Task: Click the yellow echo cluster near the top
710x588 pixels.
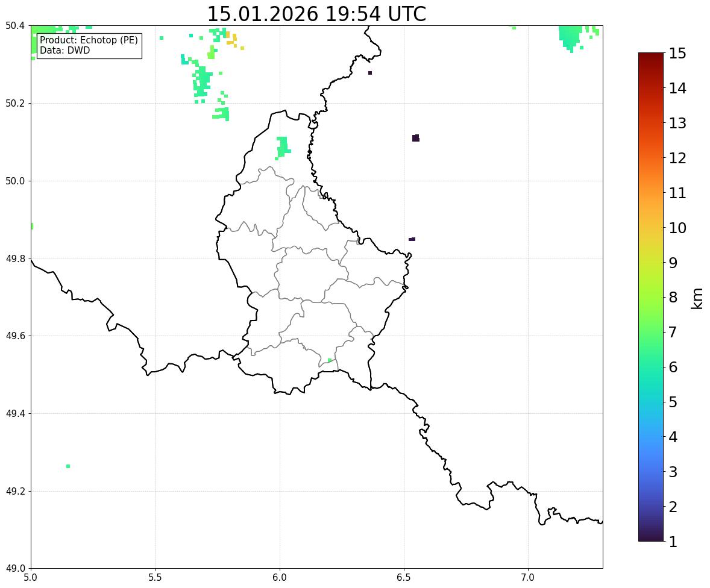Action: coord(231,39)
